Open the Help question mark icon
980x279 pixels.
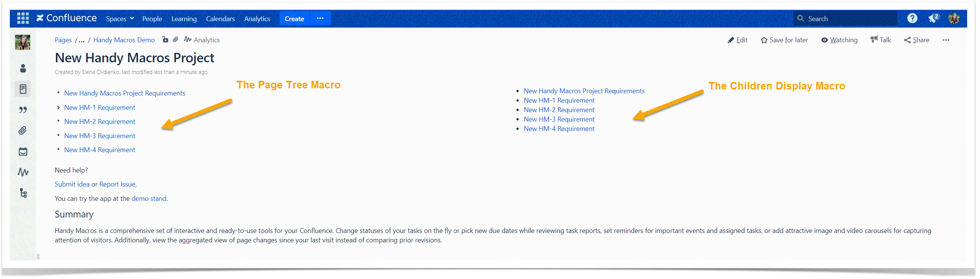click(912, 18)
